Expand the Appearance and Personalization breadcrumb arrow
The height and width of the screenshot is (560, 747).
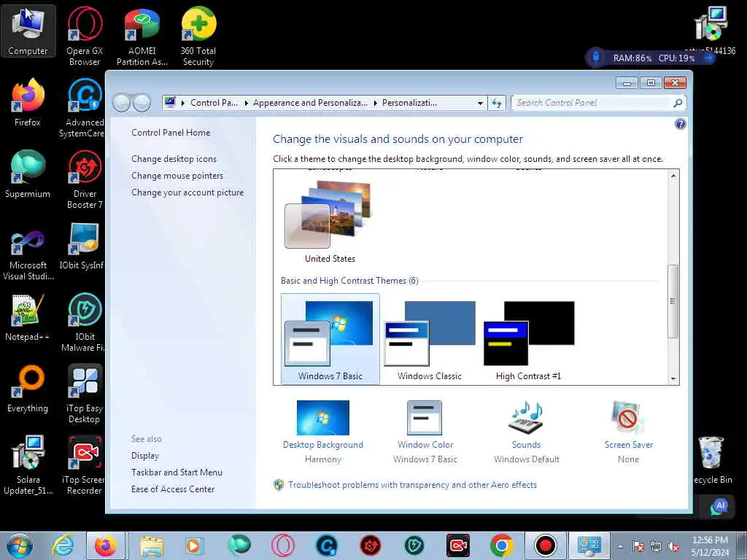point(376,103)
